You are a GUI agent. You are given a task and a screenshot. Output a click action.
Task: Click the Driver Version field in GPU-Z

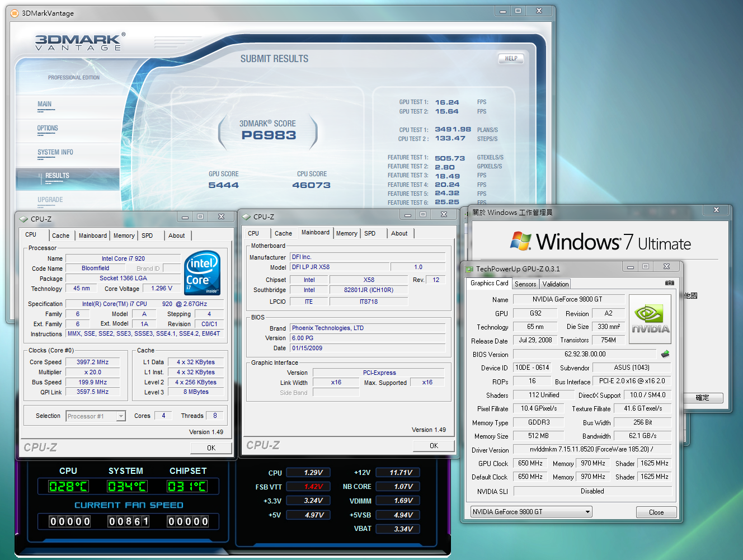click(592, 449)
